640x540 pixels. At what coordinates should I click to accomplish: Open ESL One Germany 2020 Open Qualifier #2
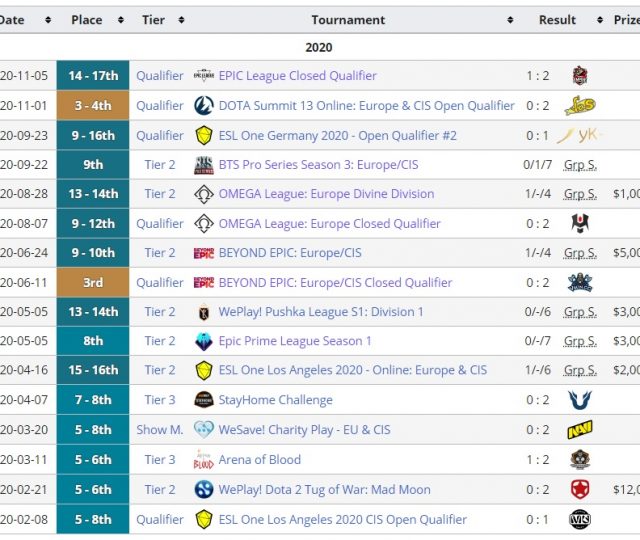(x=337, y=135)
